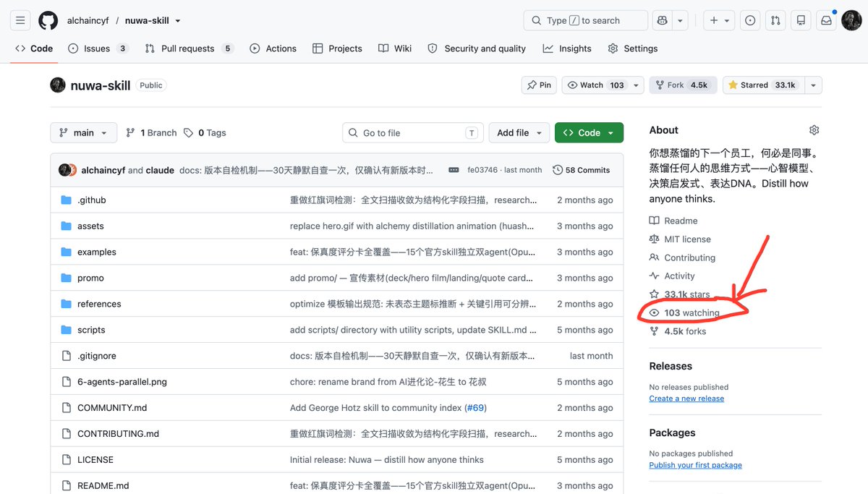Click the .gitignore file icon
868x494 pixels.
pyautogui.click(x=66, y=356)
